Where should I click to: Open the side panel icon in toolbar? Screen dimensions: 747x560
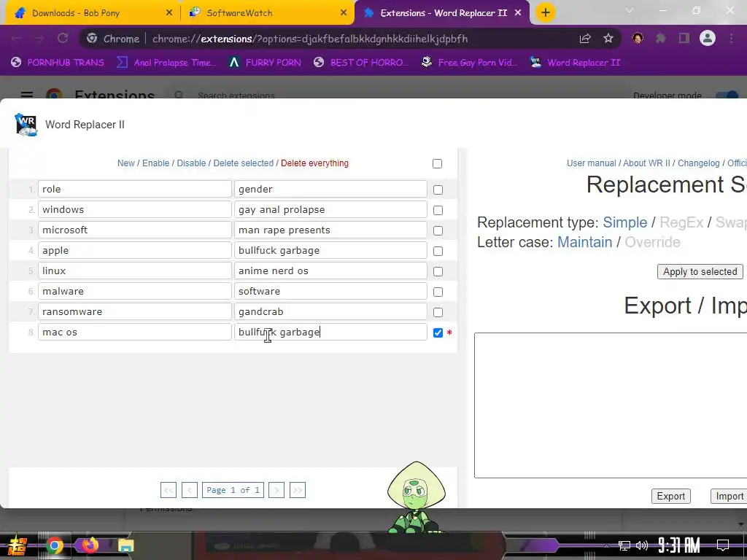[684, 38]
